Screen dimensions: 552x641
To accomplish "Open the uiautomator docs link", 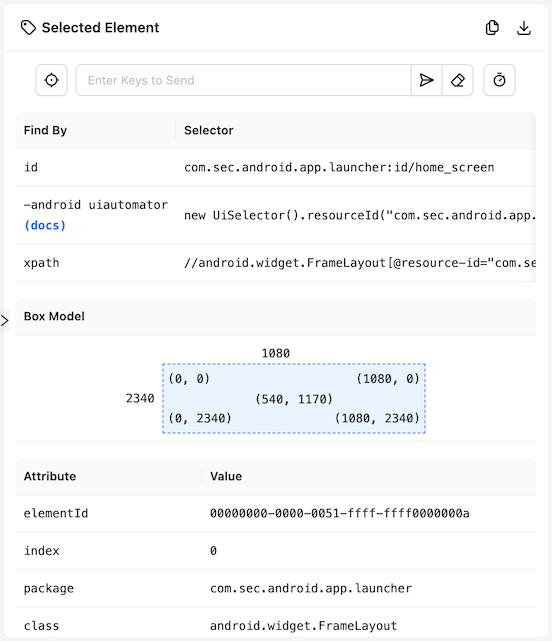I will 45,225.
